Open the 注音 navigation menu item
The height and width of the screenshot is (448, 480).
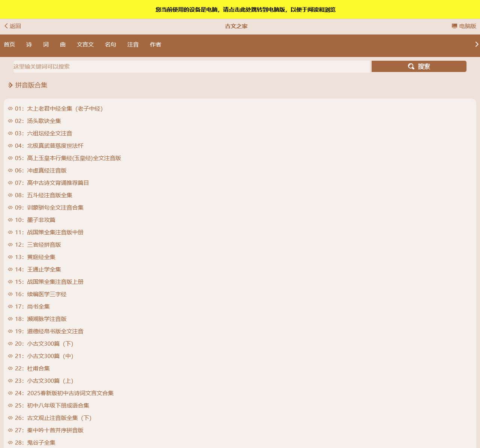[x=133, y=45]
